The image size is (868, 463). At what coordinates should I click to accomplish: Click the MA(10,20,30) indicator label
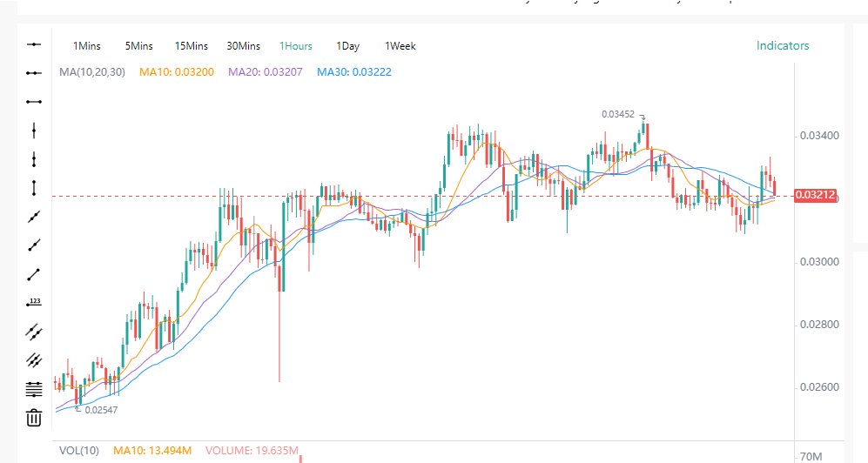(92, 72)
